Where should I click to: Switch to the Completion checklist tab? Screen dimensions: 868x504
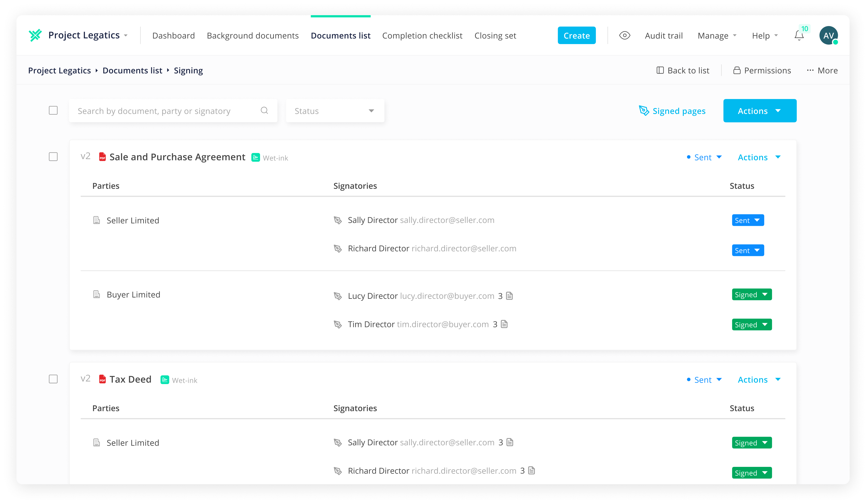(422, 36)
